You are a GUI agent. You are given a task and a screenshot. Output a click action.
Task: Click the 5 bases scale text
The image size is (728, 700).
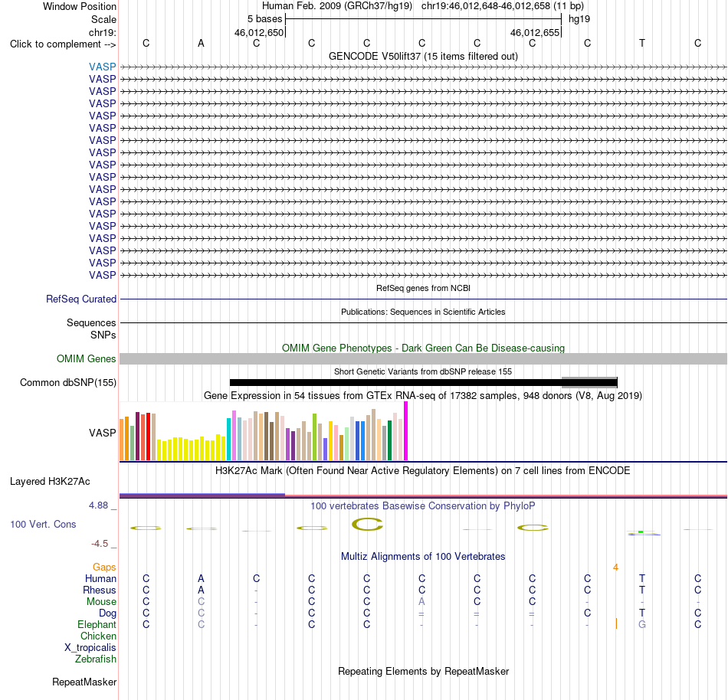(x=264, y=19)
